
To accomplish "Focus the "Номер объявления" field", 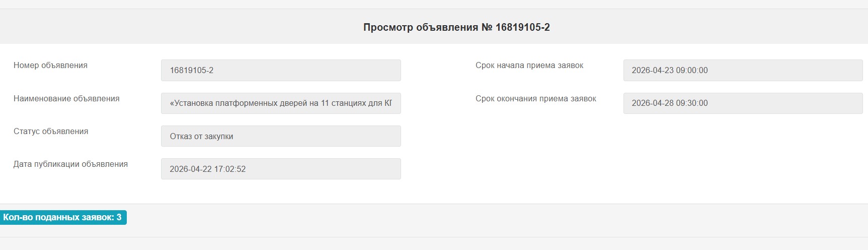I will coord(281,71).
